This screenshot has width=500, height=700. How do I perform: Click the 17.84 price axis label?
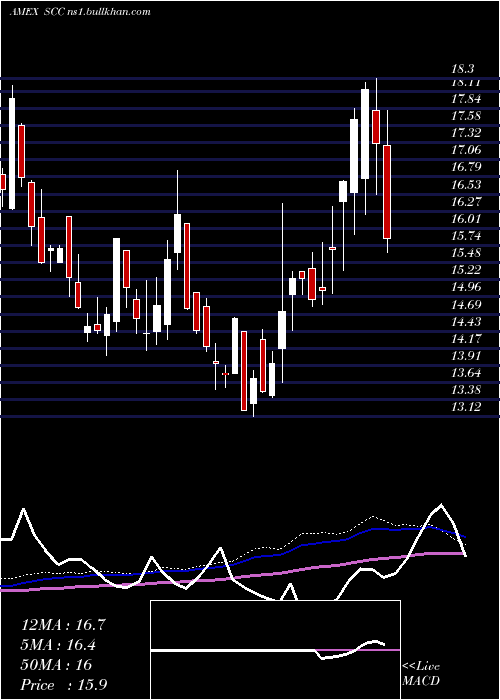[x=466, y=99]
